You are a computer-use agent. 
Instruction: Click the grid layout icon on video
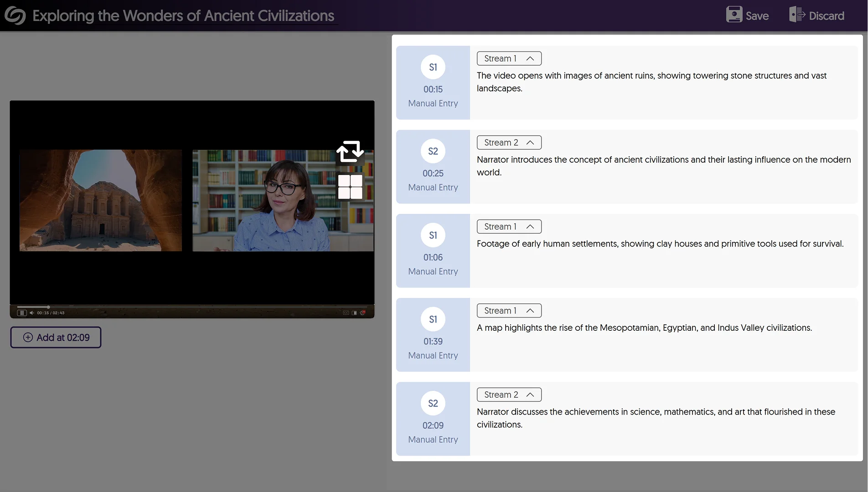(350, 187)
